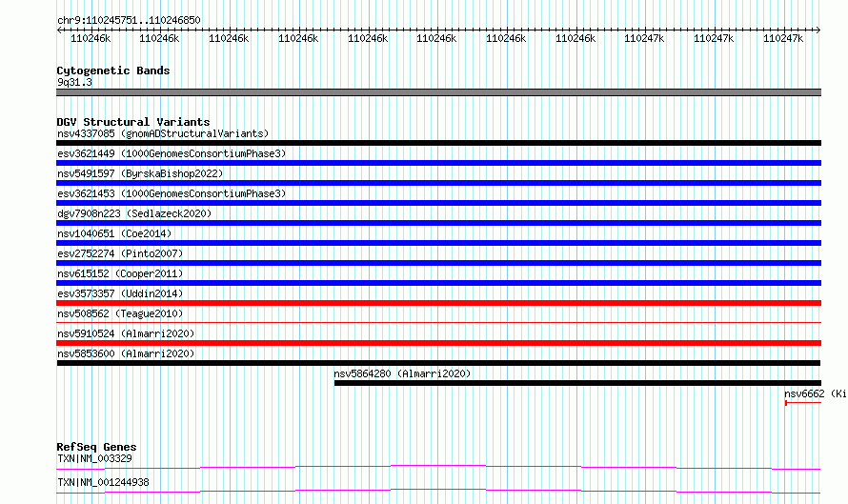Select the black bar under nsv5853600
The height and width of the screenshot is (504, 848).
point(438,363)
